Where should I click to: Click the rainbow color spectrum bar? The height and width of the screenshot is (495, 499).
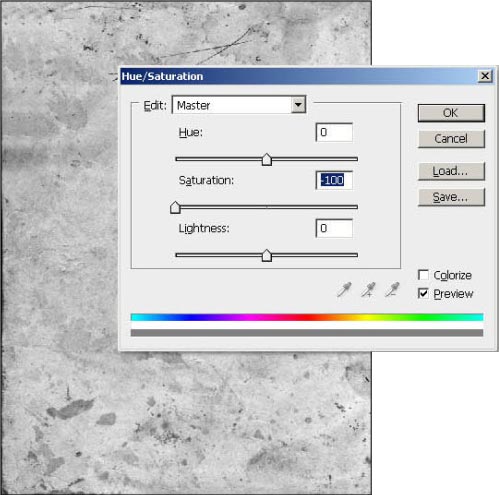click(x=307, y=317)
